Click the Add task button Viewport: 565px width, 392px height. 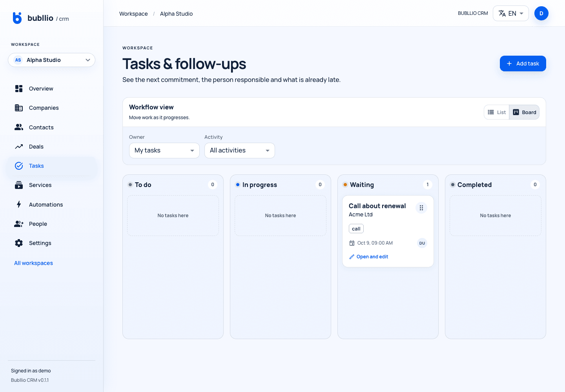523,64
